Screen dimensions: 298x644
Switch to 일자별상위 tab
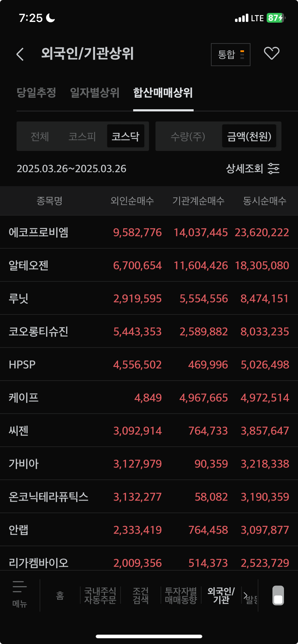point(95,93)
